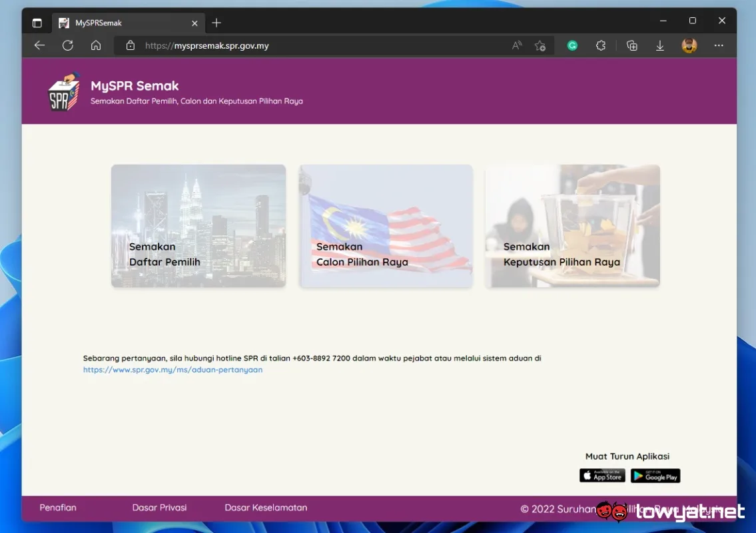Open the Penafian footer link
The width and height of the screenshot is (756, 533).
58,508
